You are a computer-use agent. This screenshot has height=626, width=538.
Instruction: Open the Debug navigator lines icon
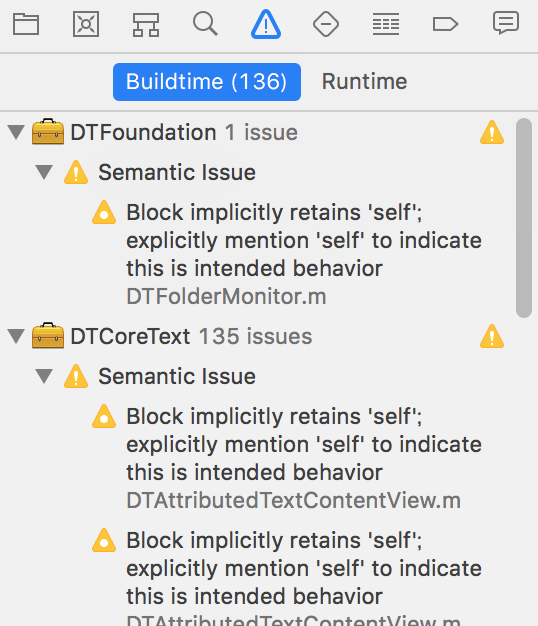point(386,24)
